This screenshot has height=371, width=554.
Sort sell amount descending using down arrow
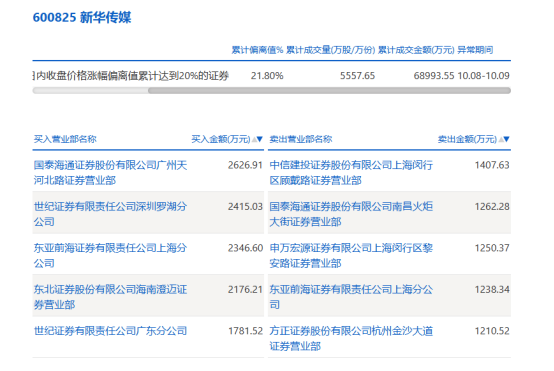(506, 139)
